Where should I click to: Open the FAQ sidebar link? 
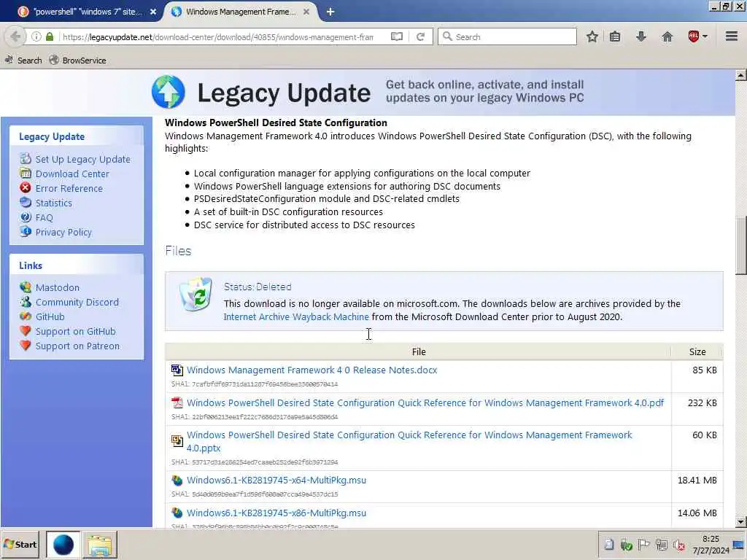coord(44,217)
